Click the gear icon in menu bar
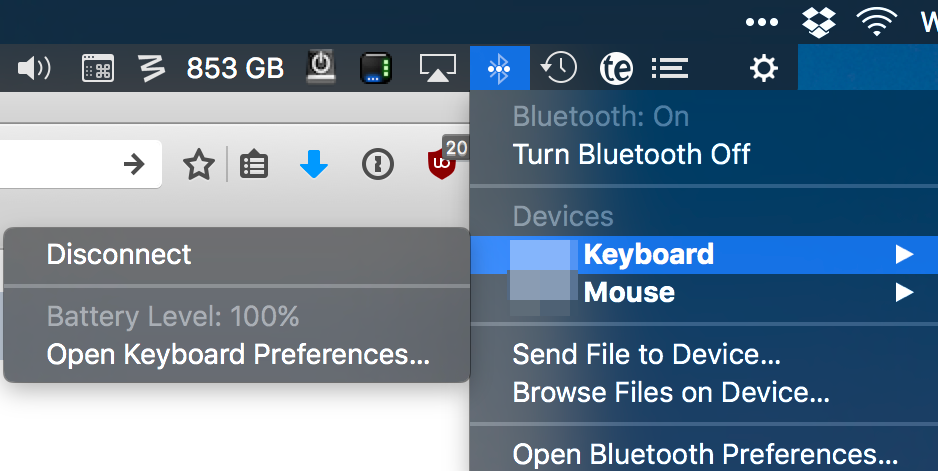The width and height of the screenshot is (938, 471). click(x=764, y=68)
